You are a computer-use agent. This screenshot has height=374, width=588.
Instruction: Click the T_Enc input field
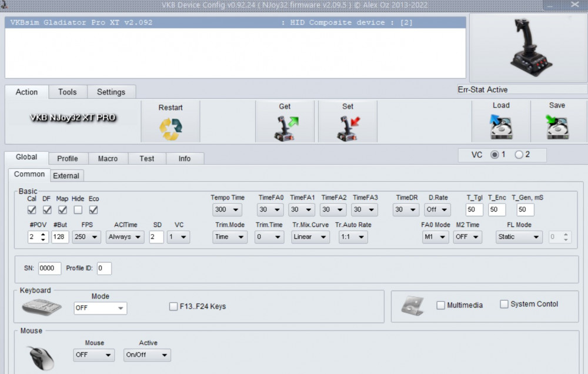[496, 210]
